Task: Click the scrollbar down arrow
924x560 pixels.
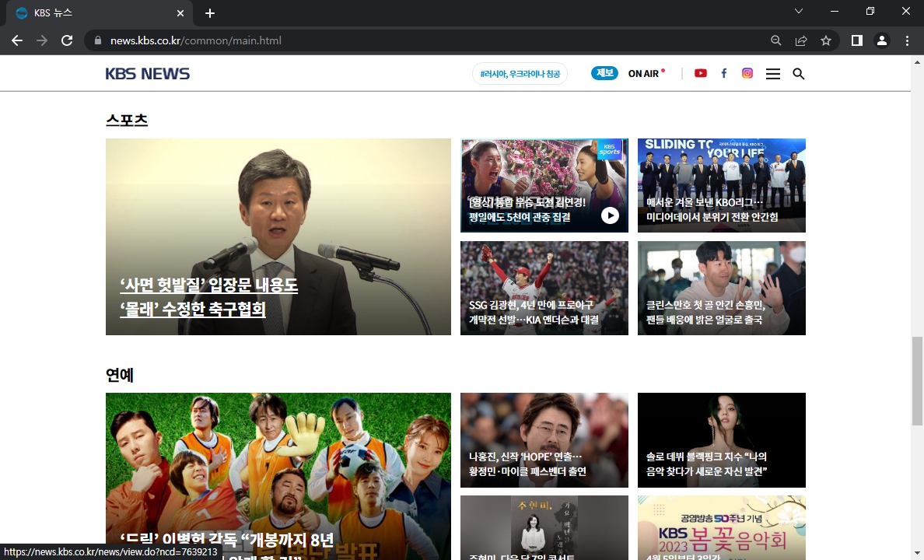Action: click(917, 554)
